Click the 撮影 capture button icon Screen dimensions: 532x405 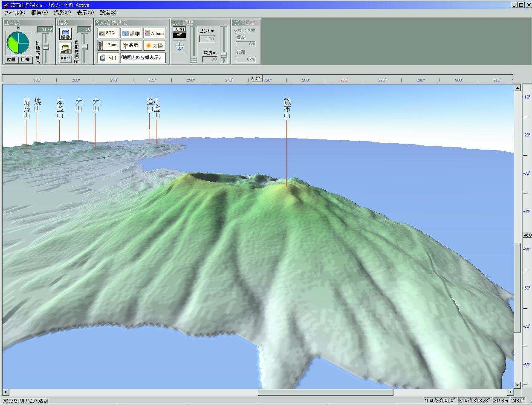(x=66, y=34)
